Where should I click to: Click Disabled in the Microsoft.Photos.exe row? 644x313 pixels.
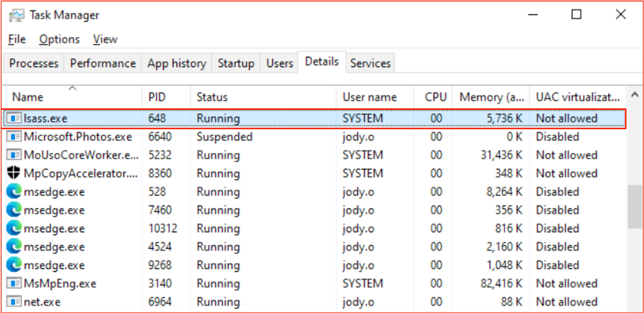(x=558, y=136)
